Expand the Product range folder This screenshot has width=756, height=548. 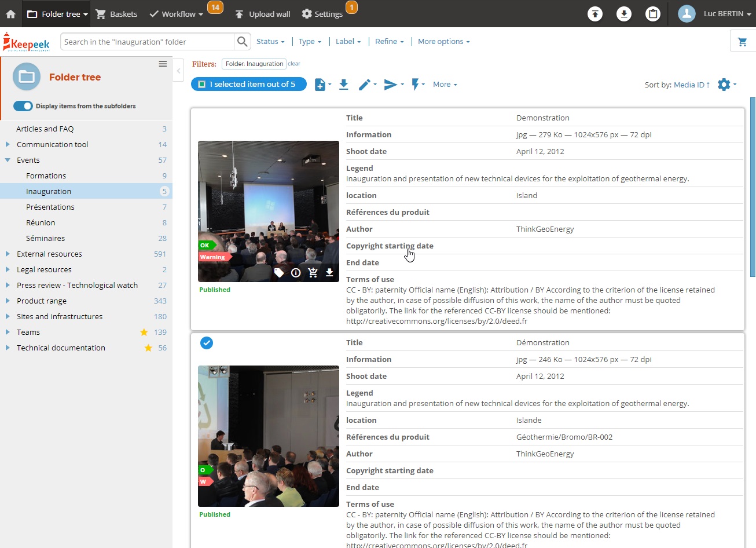tap(8, 301)
